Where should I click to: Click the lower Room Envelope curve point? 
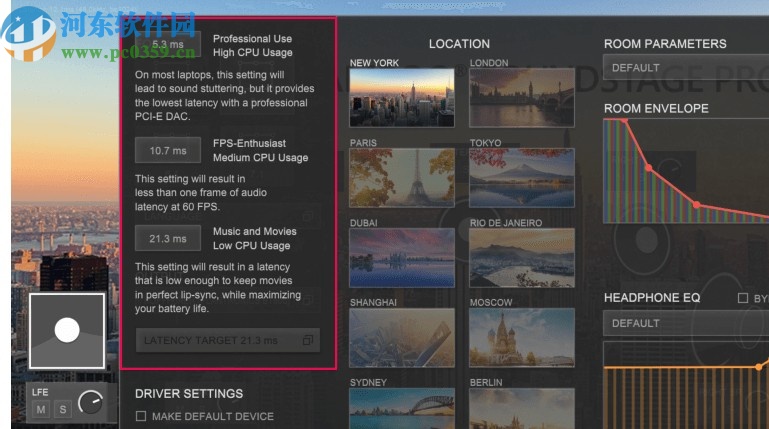[x=696, y=204]
